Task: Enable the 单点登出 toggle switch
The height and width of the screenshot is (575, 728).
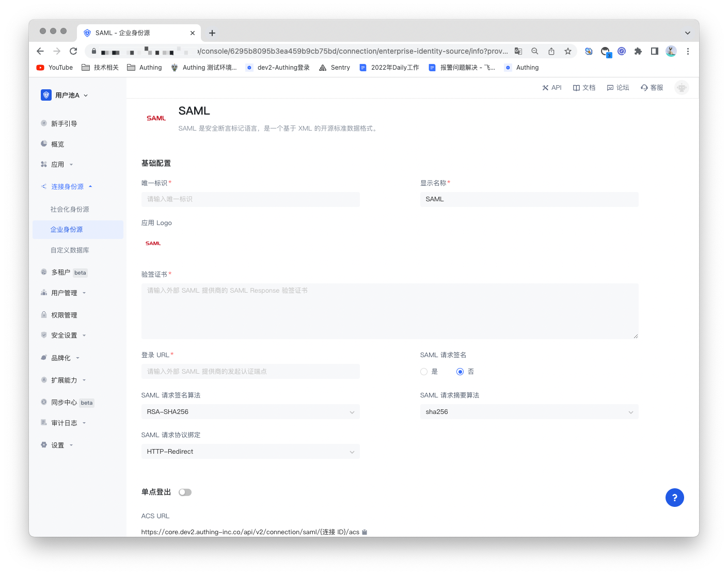Action: pyautogui.click(x=185, y=492)
